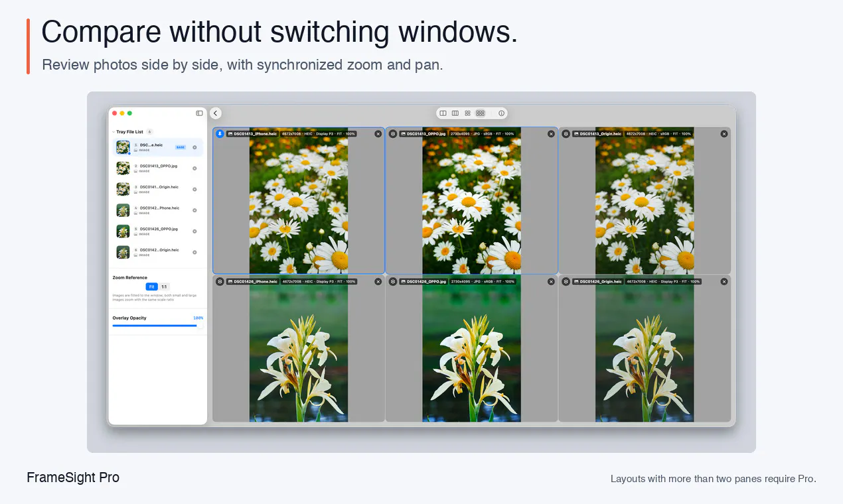Click 4672x7008 HEIC sRGB info on DSC01413_Origin pane
The width and height of the screenshot is (843, 504).
pyautogui.click(x=658, y=134)
